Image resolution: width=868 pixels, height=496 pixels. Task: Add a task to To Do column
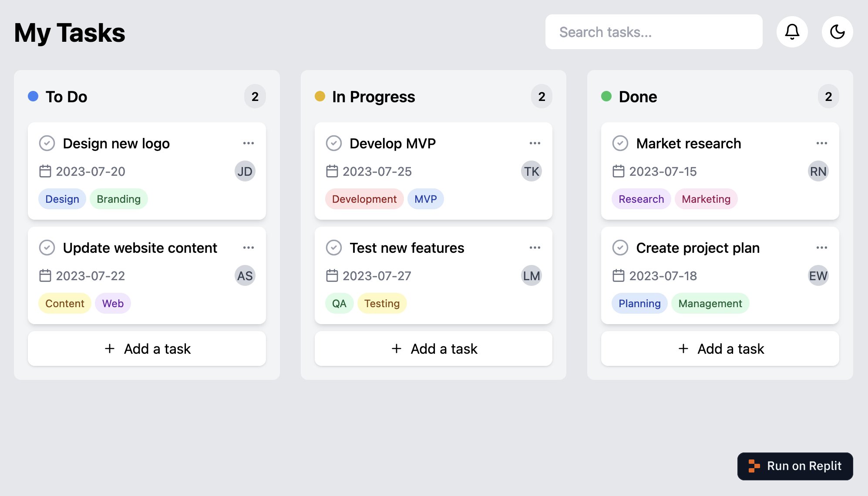[x=147, y=349]
